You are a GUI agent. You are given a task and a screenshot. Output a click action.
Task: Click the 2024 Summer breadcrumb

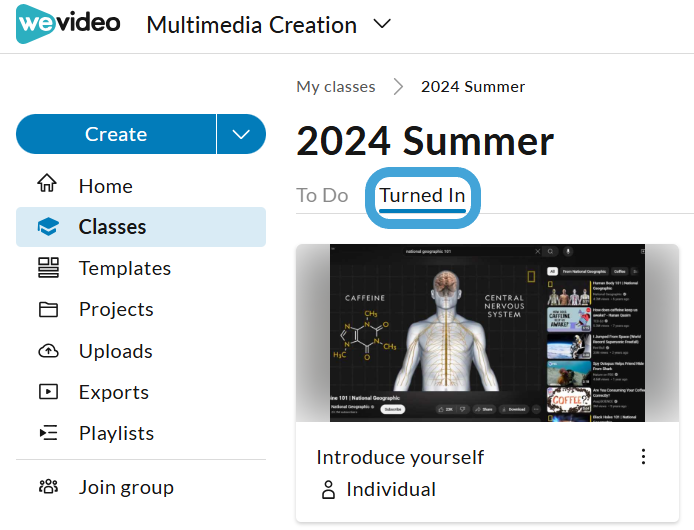[x=473, y=87]
